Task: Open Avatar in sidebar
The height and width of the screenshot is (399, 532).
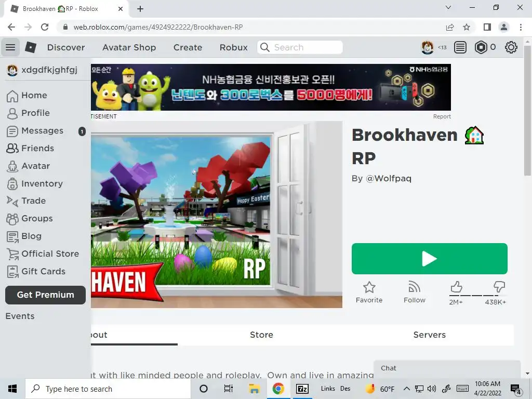Action: coord(28,166)
